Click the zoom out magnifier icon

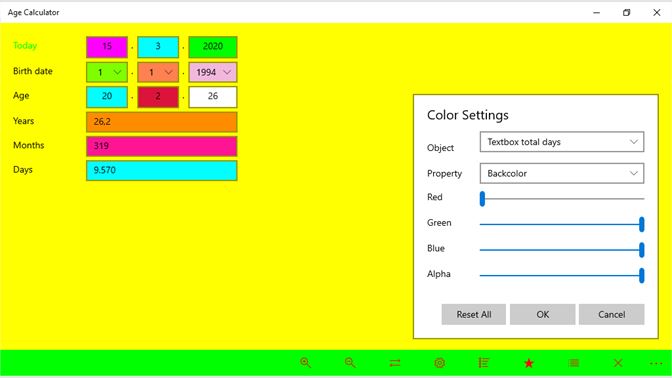(350, 363)
